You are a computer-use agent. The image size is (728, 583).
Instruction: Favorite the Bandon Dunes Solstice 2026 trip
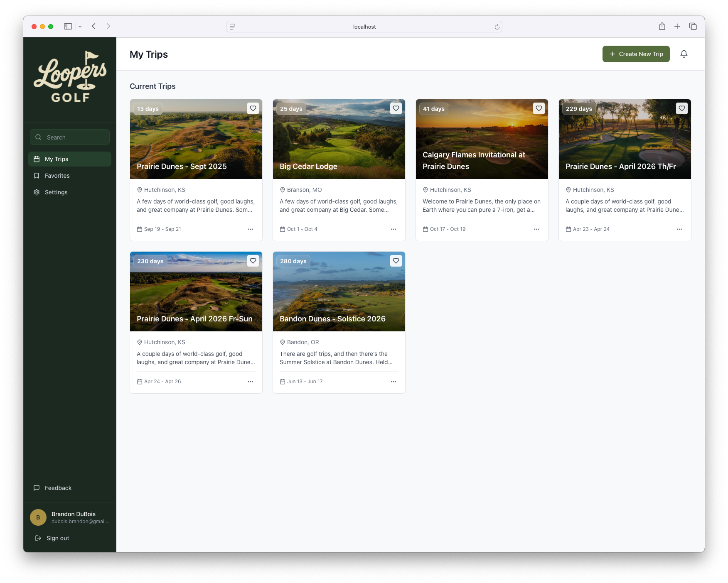point(396,261)
